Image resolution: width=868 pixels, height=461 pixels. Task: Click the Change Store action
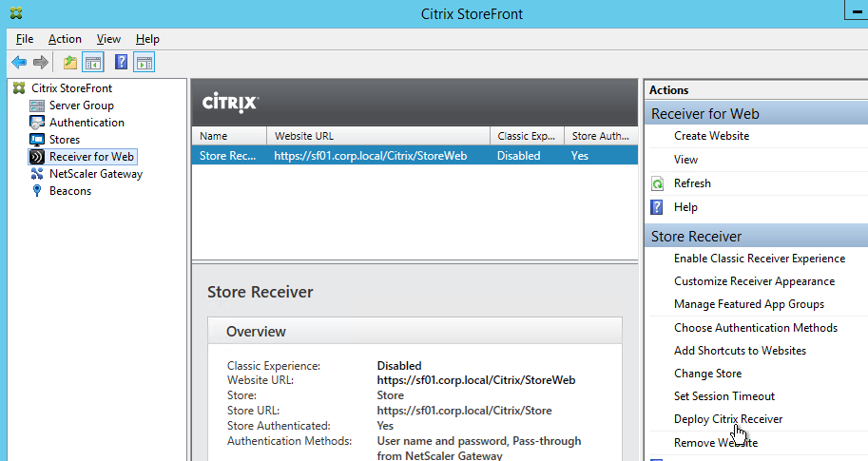(707, 374)
